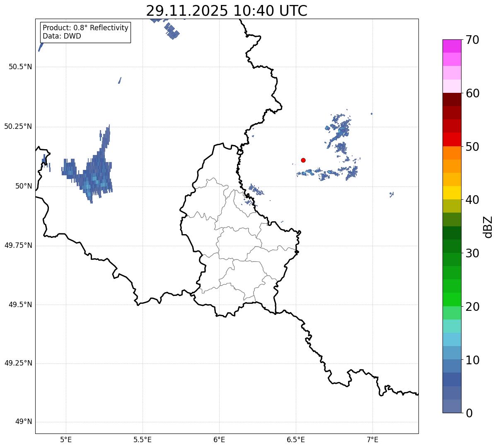
Task: Click the 49°N latitude label
Action: pos(24,422)
